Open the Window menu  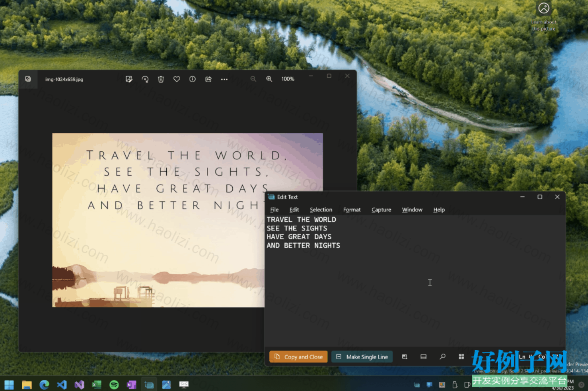point(412,209)
